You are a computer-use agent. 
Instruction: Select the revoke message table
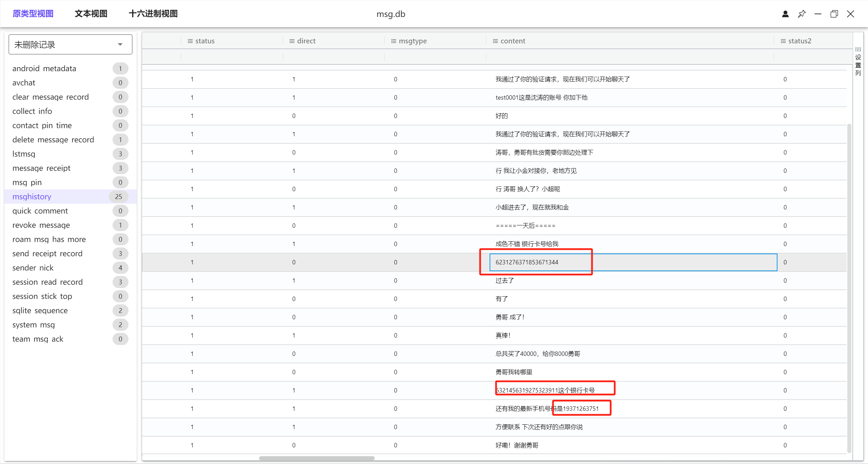[x=41, y=225]
